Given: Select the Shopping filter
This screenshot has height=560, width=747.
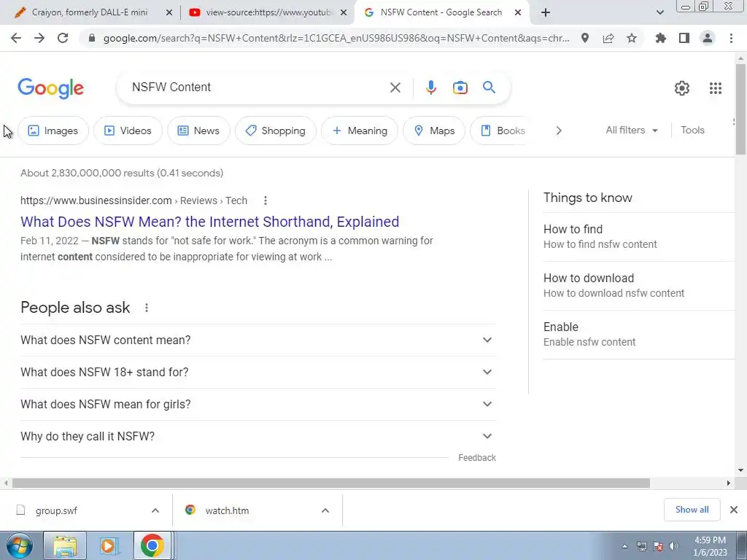Looking at the screenshot, I should [x=275, y=131].
